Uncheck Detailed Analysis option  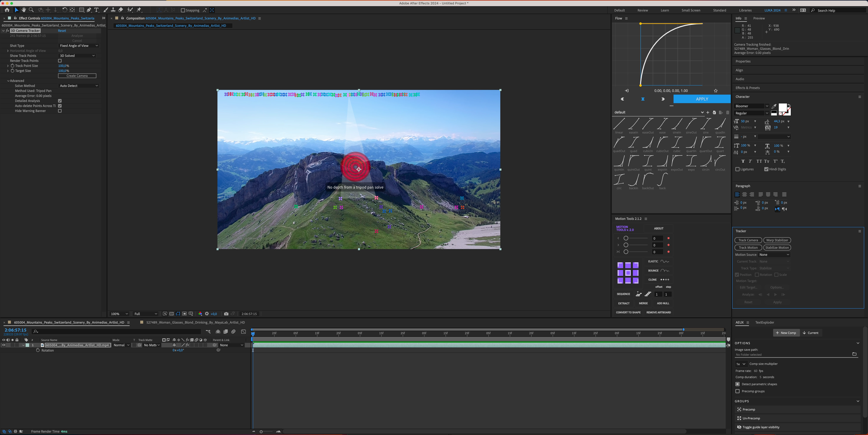[x=60, y=101]
